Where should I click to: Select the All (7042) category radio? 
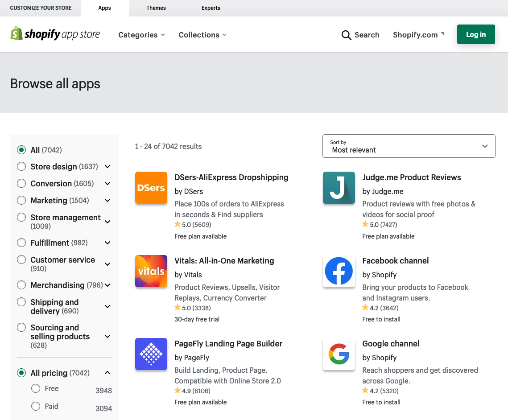[21, 150]
